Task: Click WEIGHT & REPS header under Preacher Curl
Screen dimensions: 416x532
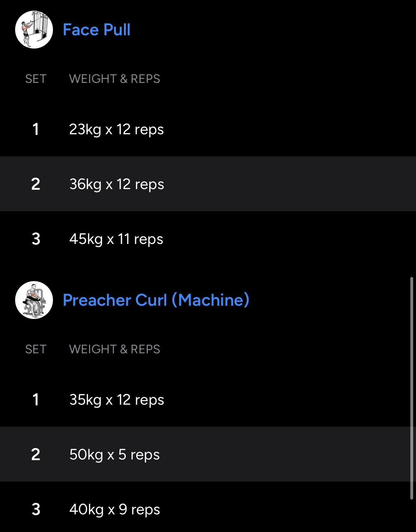Action: (x=114, y=349)
